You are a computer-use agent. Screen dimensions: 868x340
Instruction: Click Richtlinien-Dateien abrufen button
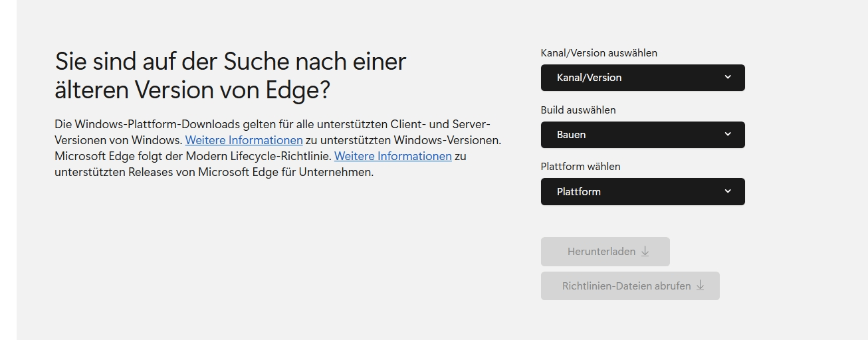pos(630,286)
